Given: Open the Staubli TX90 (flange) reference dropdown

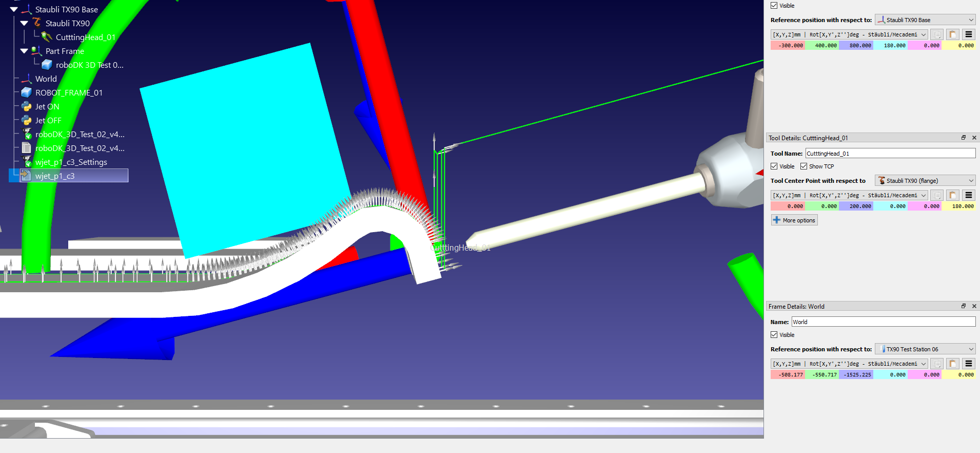Looking at the screenshot, I should click(925, 181).
